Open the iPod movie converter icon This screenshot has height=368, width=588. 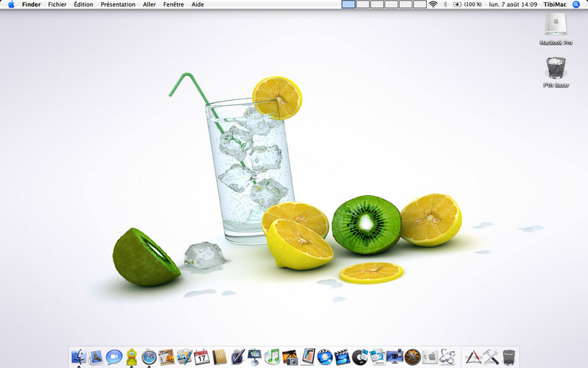377,357
